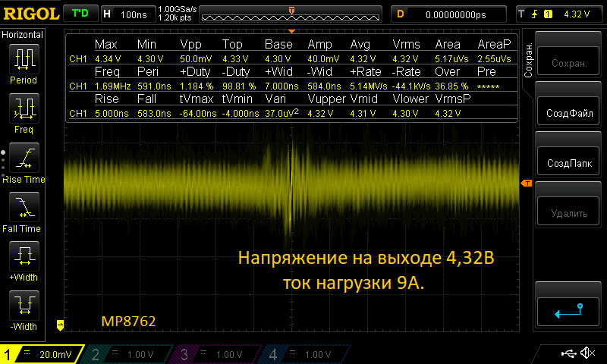Click the СоздФайл create file button
This screenshot has height=364, width=607.
tap(568, 114)
